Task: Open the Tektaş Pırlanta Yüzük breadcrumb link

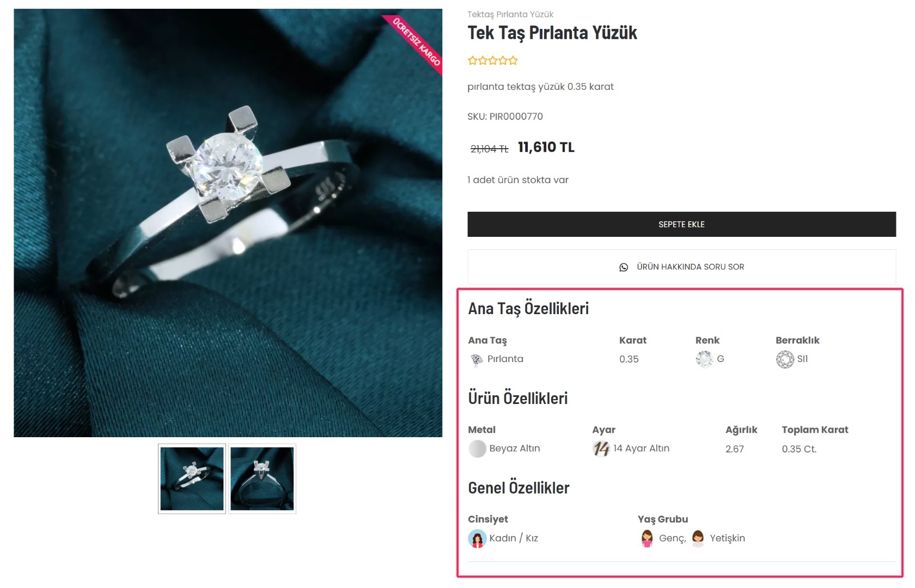Action: (x=510, y=14)
